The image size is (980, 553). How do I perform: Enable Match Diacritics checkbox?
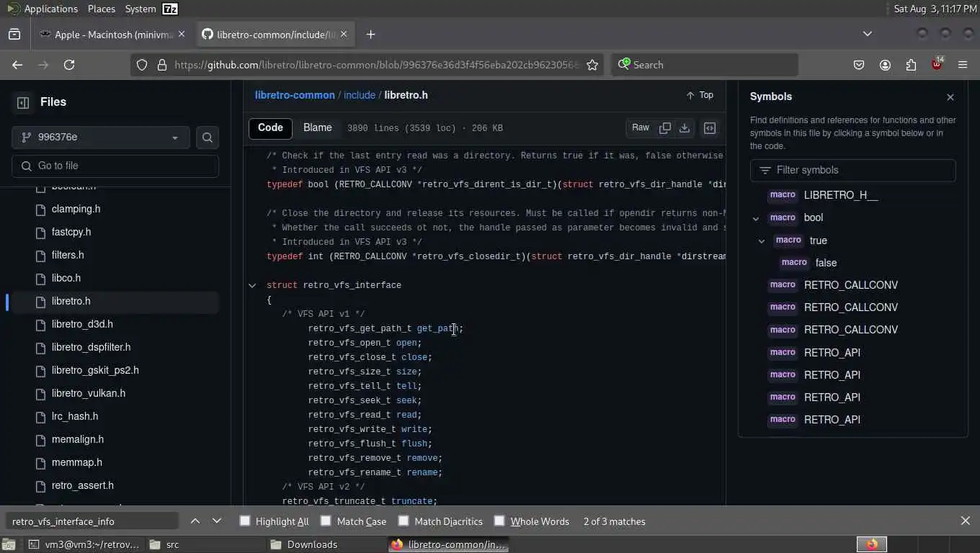click(x=404, y=521)
